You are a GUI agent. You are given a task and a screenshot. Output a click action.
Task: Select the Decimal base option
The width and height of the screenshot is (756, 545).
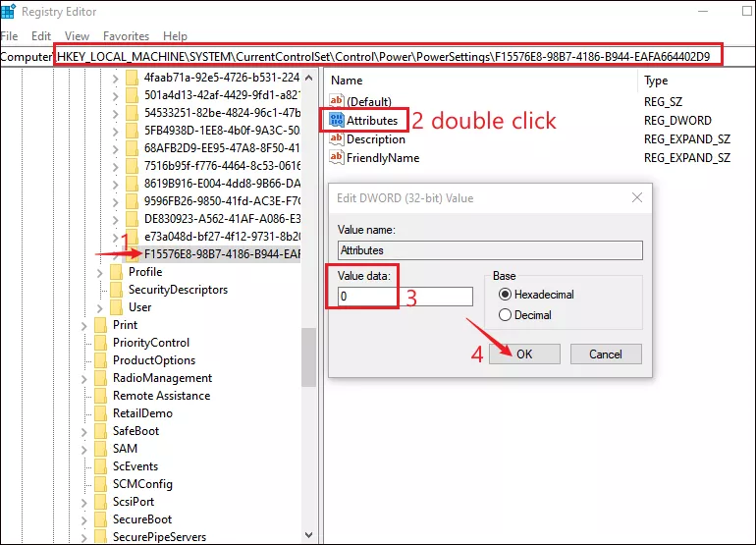pos(505,315)
